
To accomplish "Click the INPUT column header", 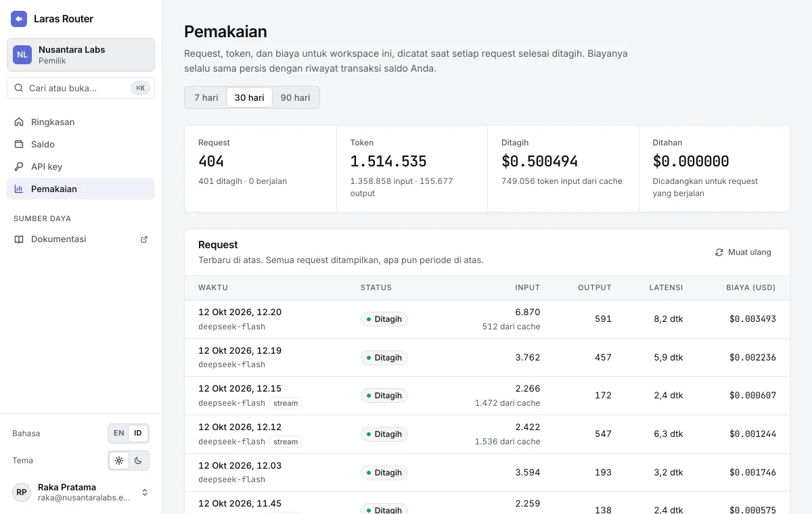I will tap(528, 287).
